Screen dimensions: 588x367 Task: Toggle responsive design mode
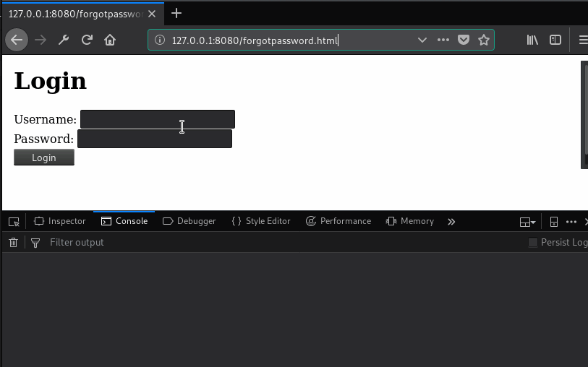[x=554, y=222]
